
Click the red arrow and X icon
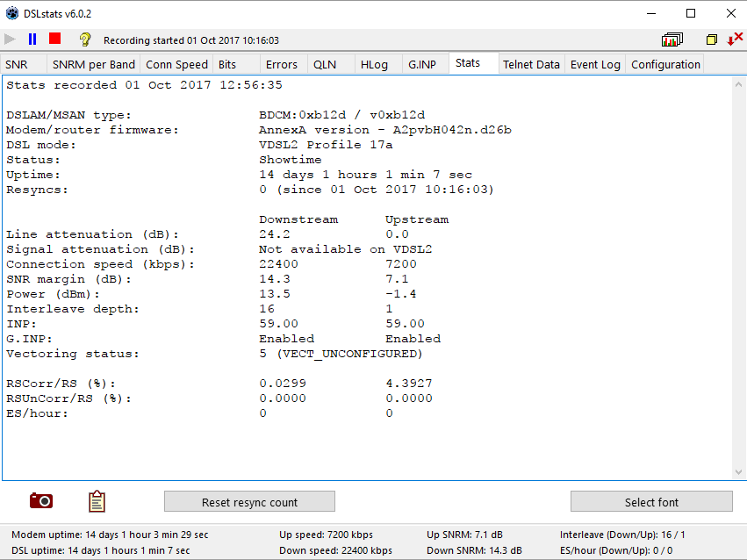click(735, 39)
